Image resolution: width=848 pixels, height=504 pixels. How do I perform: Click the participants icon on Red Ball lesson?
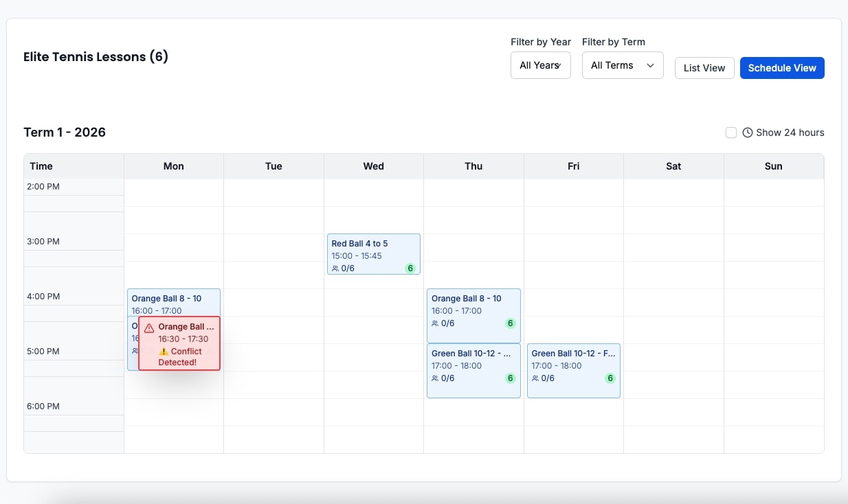click(x=333, y=268)
